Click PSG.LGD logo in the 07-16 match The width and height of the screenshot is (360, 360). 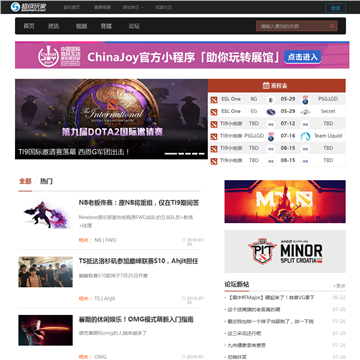coord(271,136)
